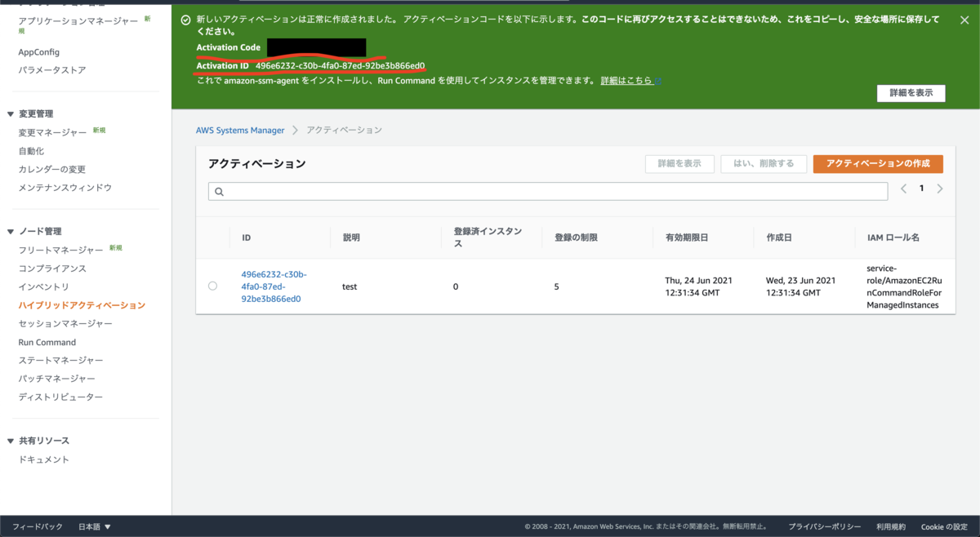Open AppConfig in sidebar
The width and height of the screenshot is (980, 537).
[39, 52]
